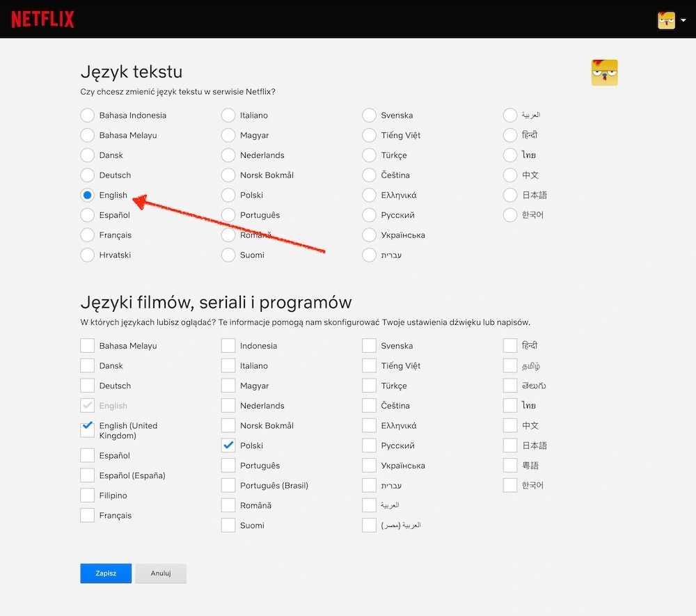696x616 pixels.
Task: Select the English text language radio
Action: (88, 195)
